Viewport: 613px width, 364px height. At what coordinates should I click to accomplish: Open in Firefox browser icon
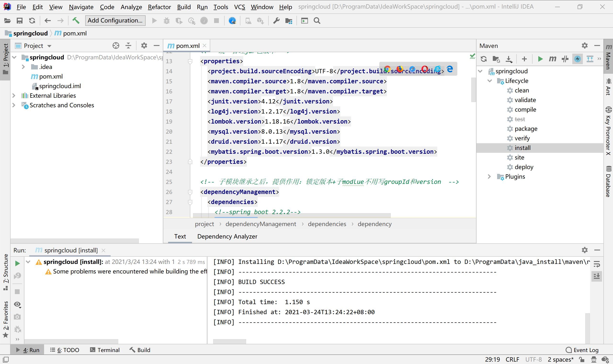[400, 69]
